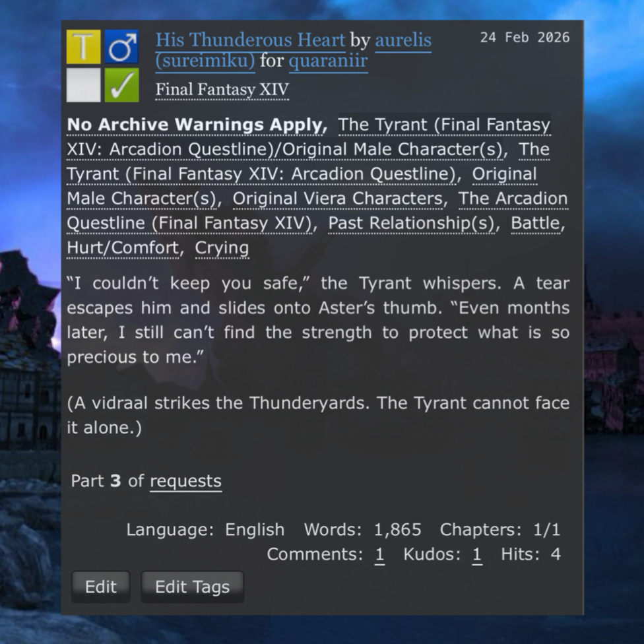This screenshot has width=644, height=644.
Task: Open the requests series link
Action: pos(185,481)
